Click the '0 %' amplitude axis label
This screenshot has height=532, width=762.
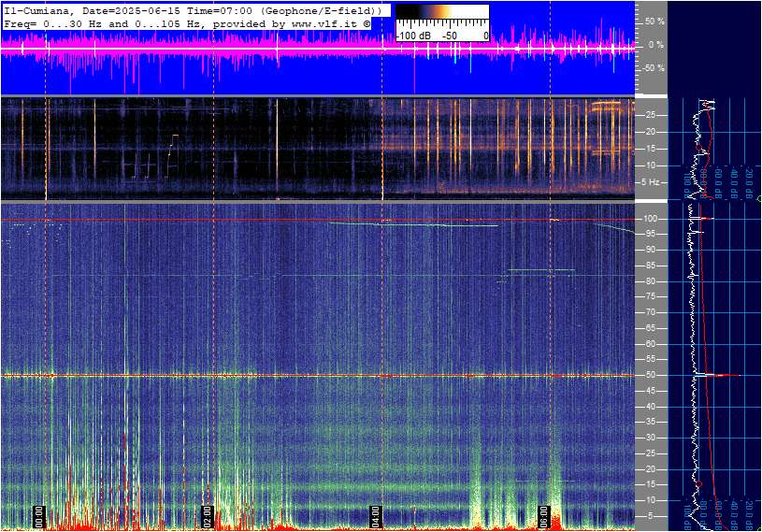(x=656, y=45)
